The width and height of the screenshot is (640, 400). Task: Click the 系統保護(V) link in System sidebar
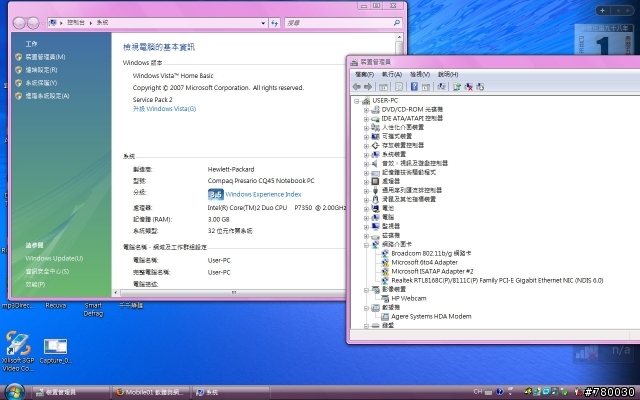pyautogui.click(x=41, y=83)
